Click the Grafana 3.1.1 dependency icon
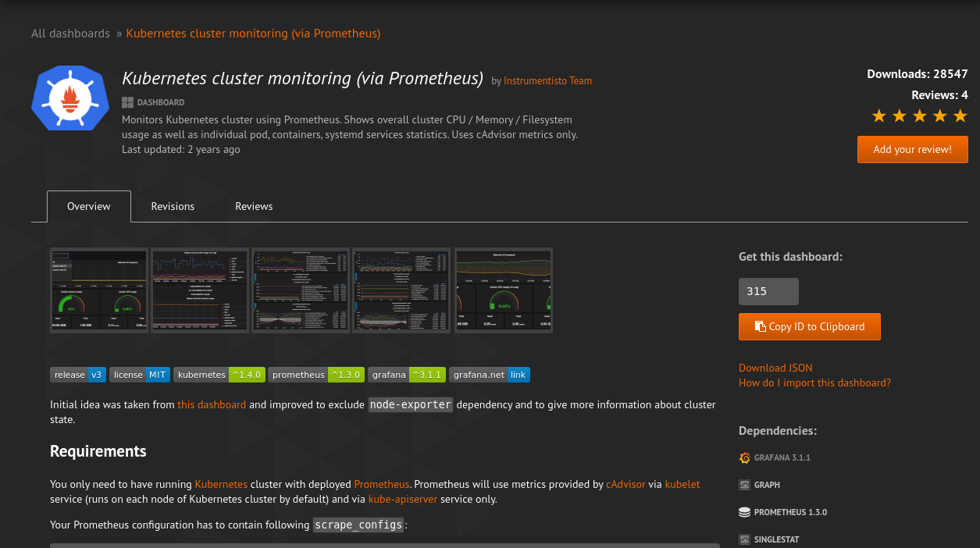 (744, 458)
